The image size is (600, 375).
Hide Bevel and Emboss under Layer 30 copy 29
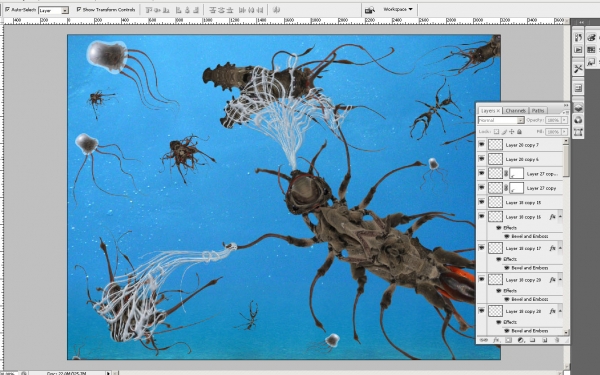507,299
